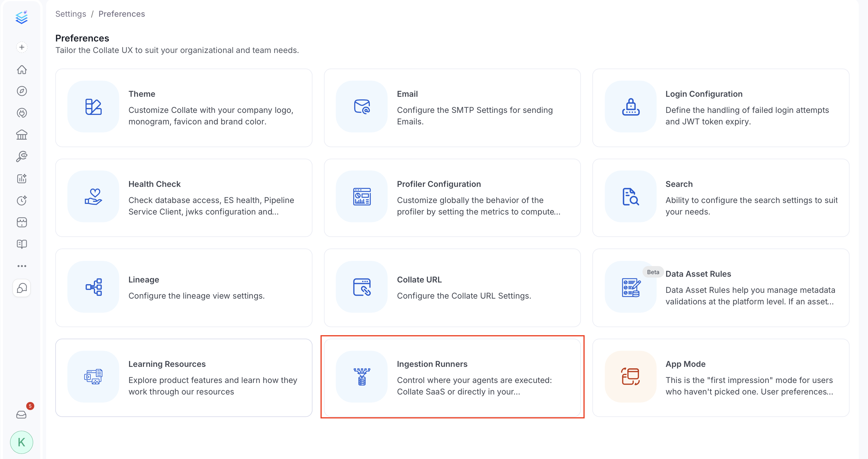Screen dimensions: 868x459
Task: Click 'Configure the Collate URL Settings.' text
Action: pyautogui.click(x=464, y=296)
